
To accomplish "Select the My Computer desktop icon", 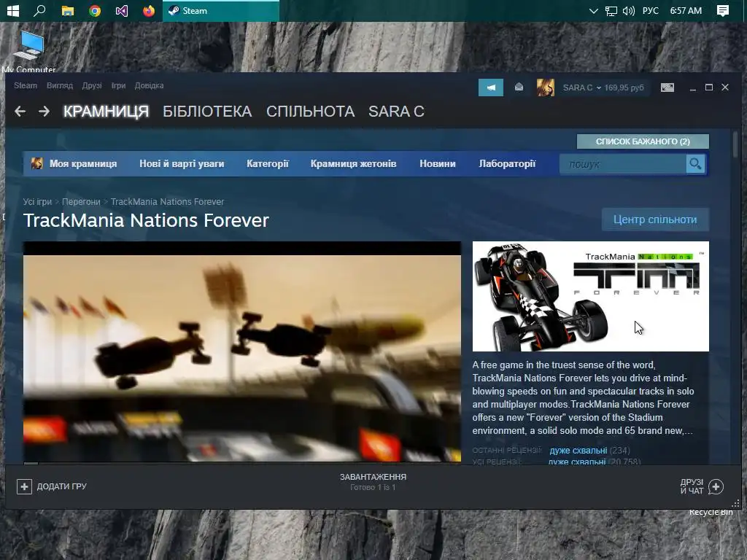I will (28, 52).
